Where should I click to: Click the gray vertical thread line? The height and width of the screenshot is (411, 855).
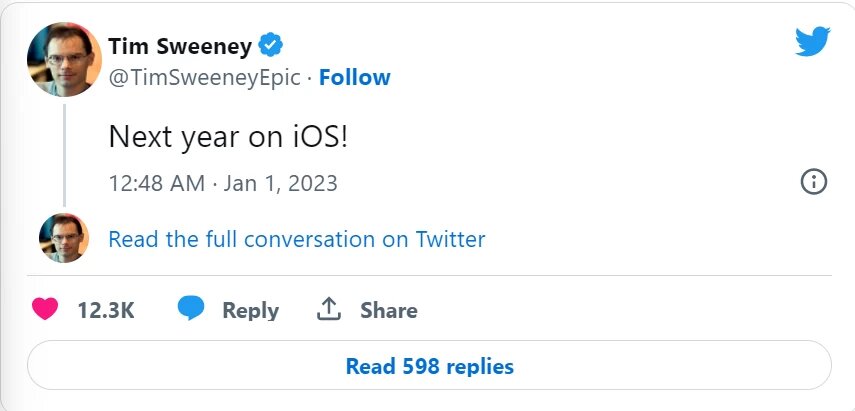[x=65, y=152]
